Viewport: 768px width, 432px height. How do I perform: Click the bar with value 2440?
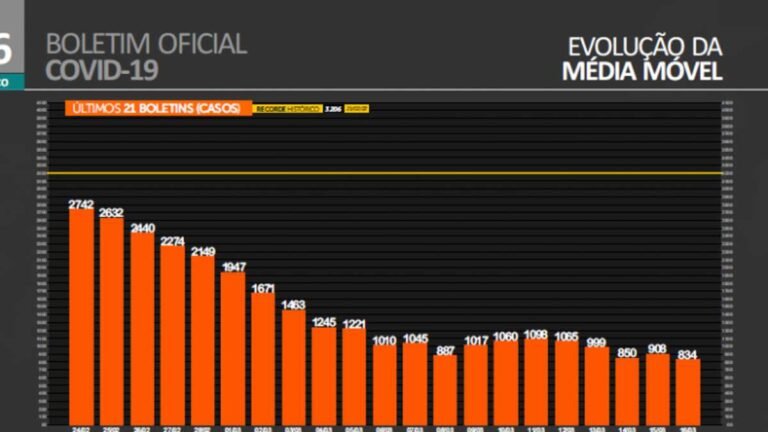pyautogui.click(x=143, y=325)
